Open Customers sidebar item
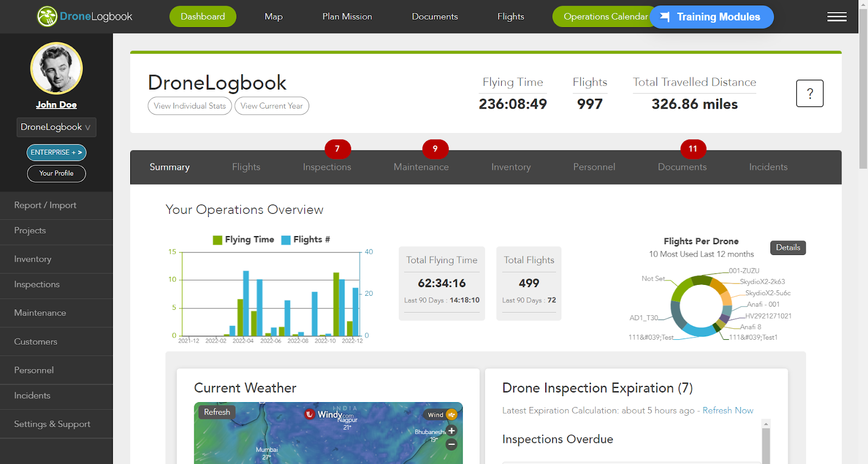 click(x=56, y=341)
